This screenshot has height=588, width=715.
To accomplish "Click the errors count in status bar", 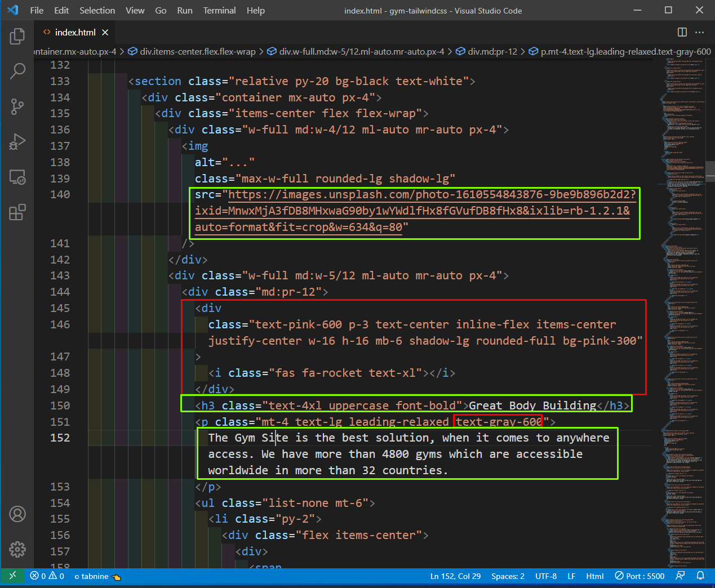I will pos(38,576).
